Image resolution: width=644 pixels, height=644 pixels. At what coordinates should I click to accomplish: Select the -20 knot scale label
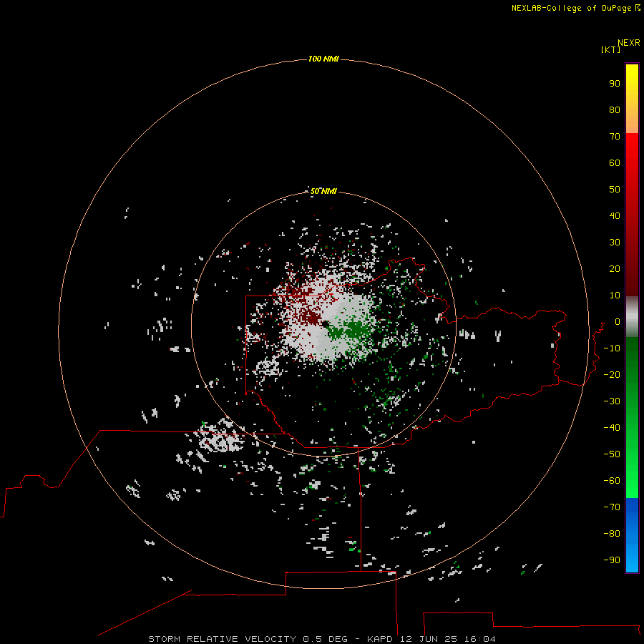(x=612, y=374)
